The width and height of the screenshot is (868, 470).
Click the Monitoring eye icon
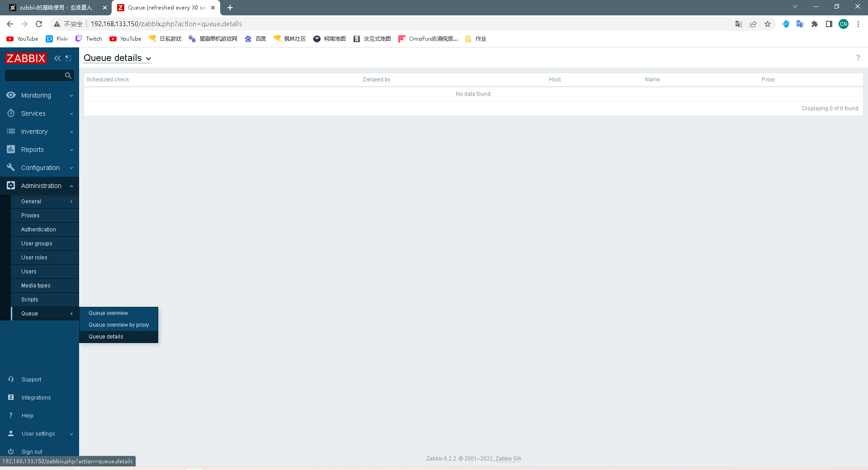(11, 95)
